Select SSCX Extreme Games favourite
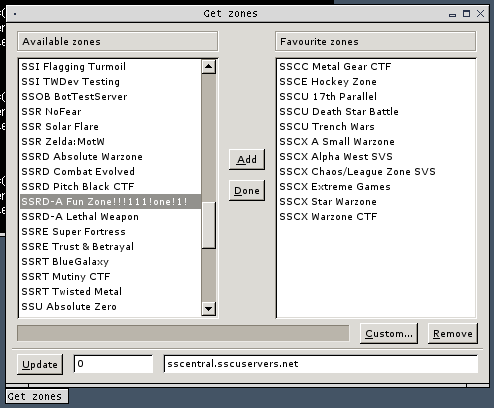This screenshot has width=494, height=408. (376, 187)
